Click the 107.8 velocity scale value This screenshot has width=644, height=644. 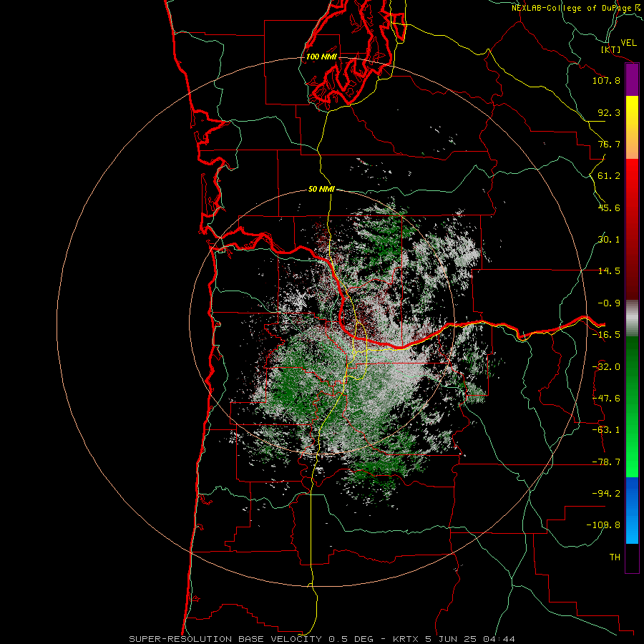[x=606, y=80]
